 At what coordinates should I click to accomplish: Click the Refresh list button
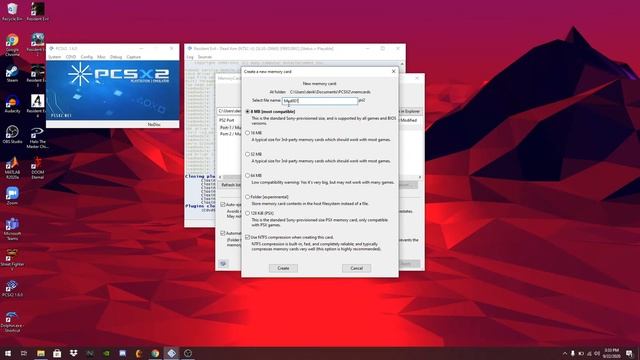click(230, 185)
